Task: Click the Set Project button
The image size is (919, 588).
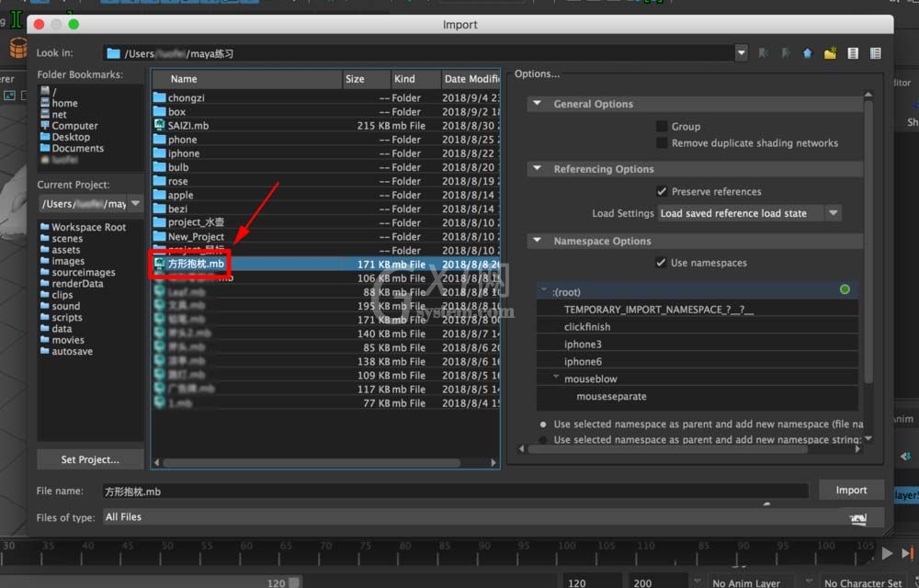Action: [x=90, y=459]
